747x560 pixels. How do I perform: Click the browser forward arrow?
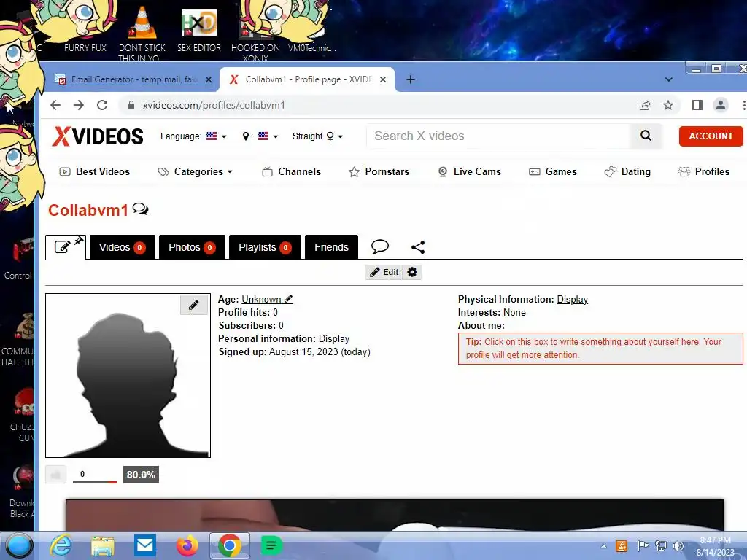[79, 105]
